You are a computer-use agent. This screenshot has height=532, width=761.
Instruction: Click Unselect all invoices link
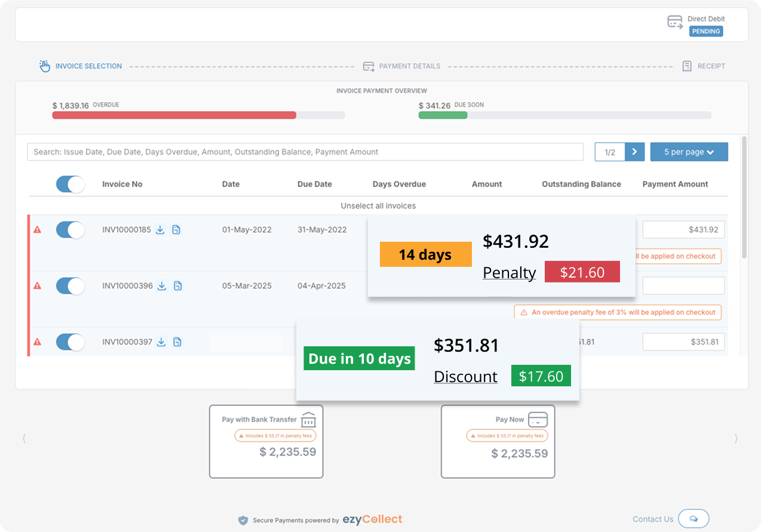pos(378,205)
